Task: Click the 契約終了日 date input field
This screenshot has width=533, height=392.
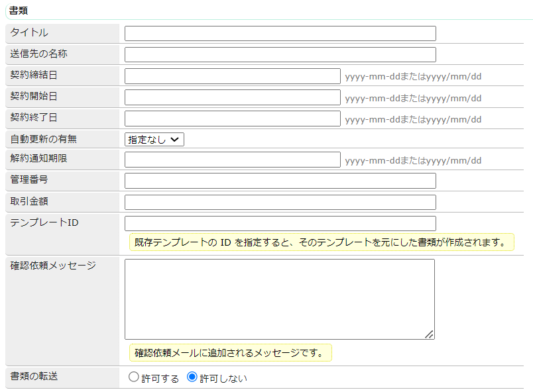Action: pyautogui.click(x=232, y=119)
